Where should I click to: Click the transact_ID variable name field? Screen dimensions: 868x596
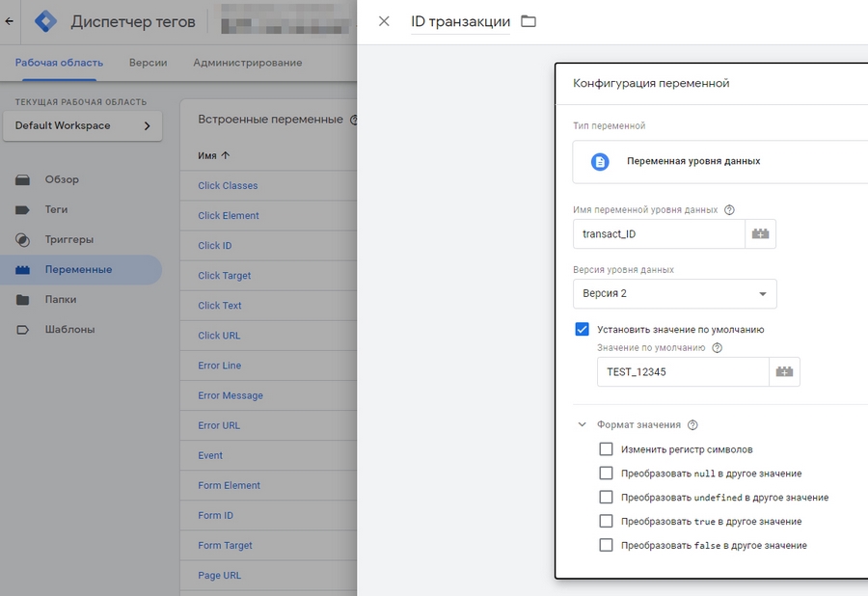click(x=659, y=234)
